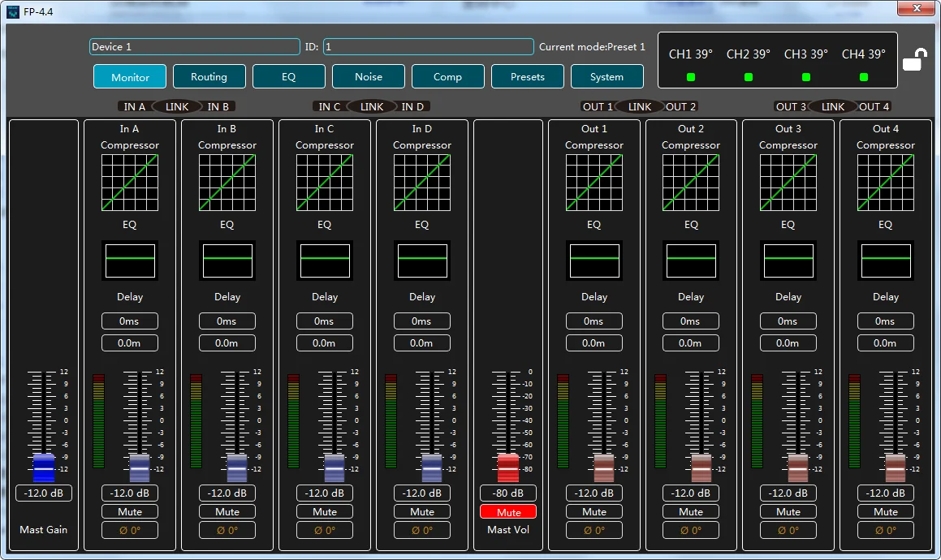Screen dimensions: 941x560
Task: Toggle LINK between OUT 3 and OUT 4
Action: click(833, 106)
